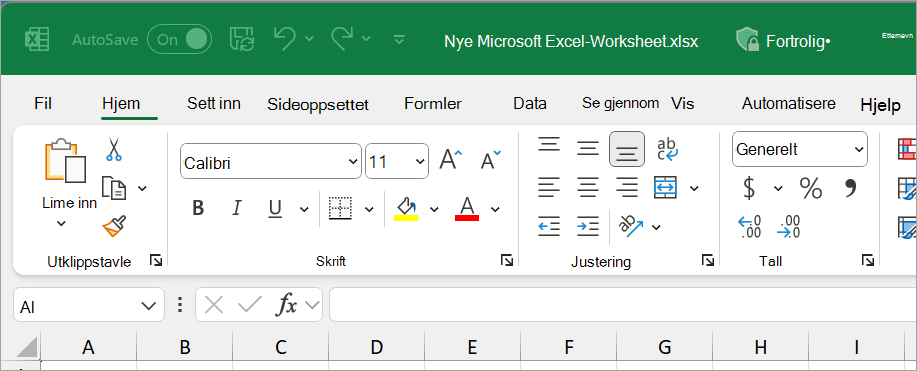917x371 pixels.
Task: Increase font size with larger A icon
Action: coord(451,159)
